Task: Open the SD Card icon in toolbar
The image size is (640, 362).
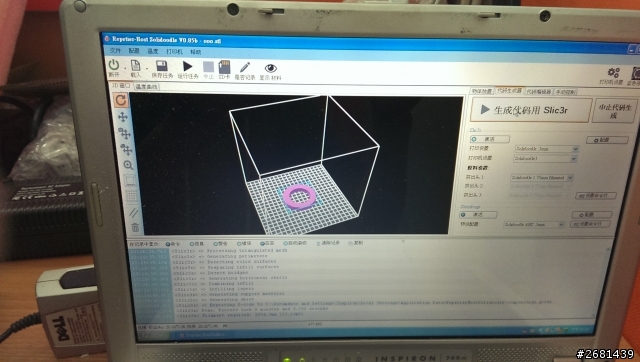Action: 224,67
